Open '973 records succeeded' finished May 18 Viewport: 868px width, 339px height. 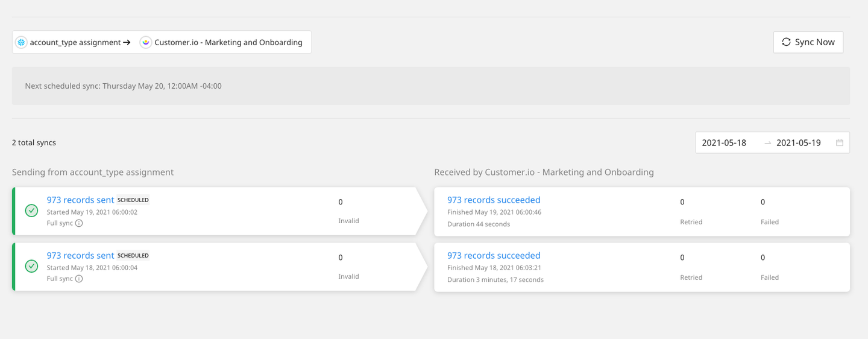[x=494, y=255]
